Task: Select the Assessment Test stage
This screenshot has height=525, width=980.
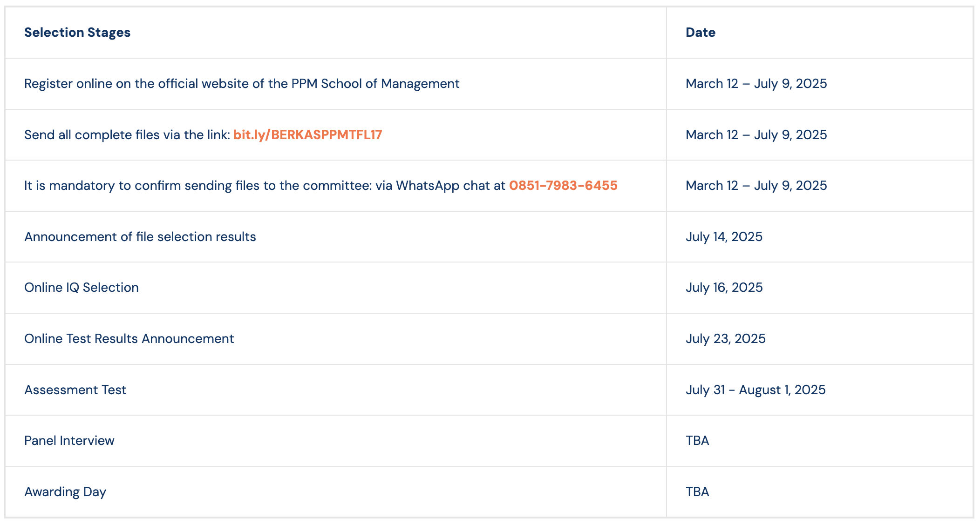Action: (75, 390)
